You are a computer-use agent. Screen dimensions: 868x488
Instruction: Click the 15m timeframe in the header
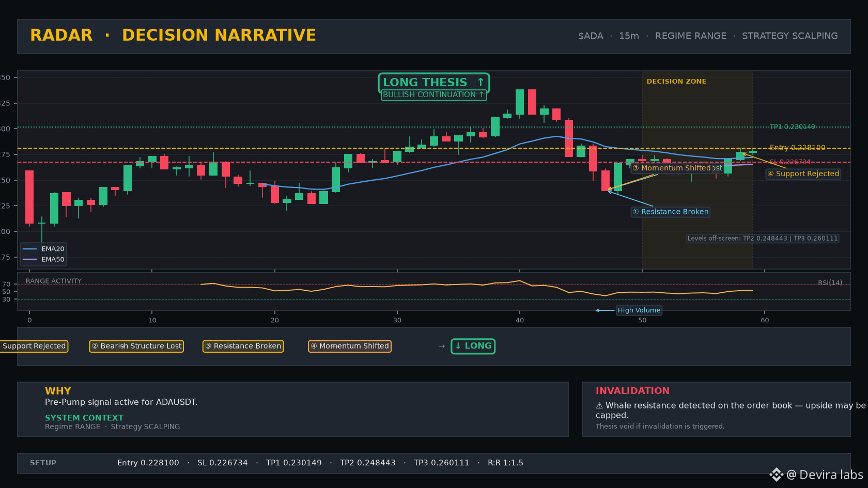[629, 36]
